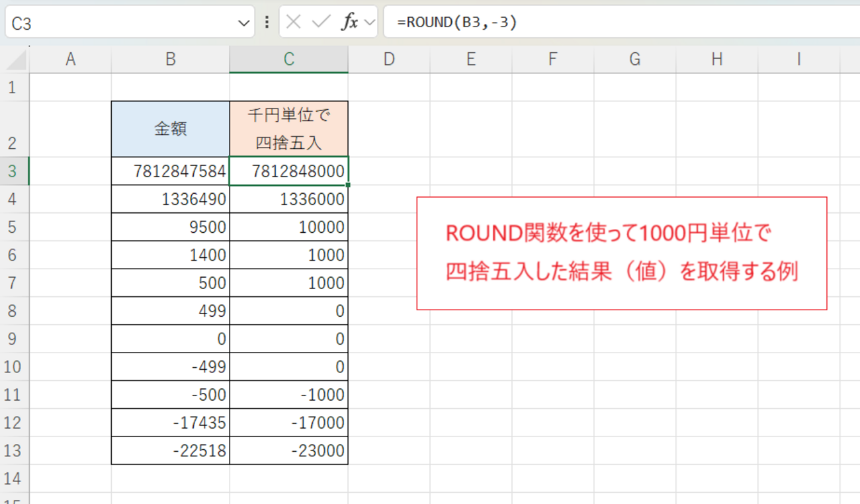Select cell containing -499
This screenshot has height=504, width=860.
point(171,366)
